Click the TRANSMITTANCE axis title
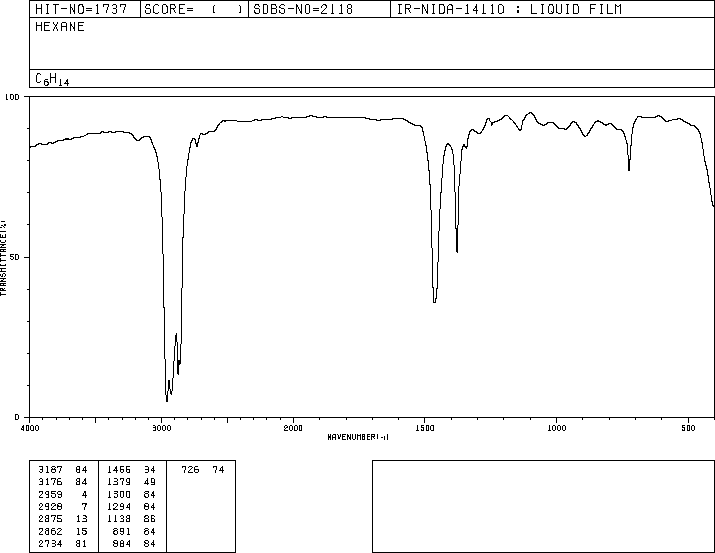The width and height of the screenshot is (715, 553). tap(3, 258)
